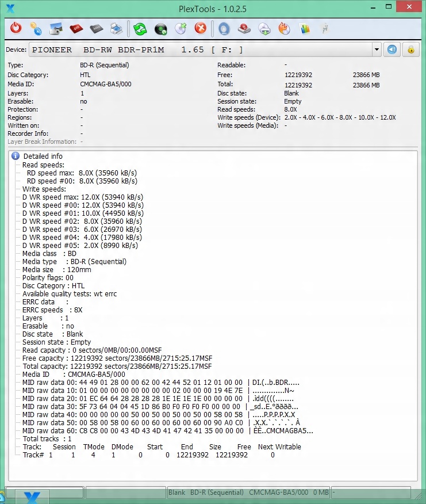Click the PlexTools X logo in title bar
The height and width of the screenshot is (504, 426).
[x=10, y=8]
